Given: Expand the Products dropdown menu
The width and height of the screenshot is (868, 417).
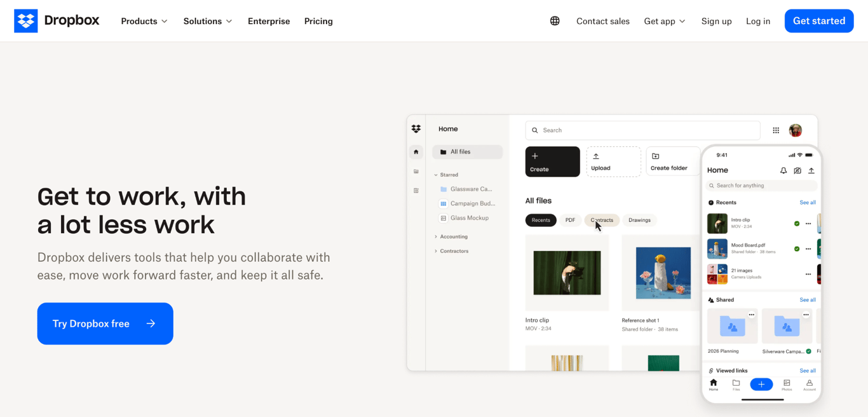Looking at the screenshot, I should pyautogui.click(x=144, y=21).
